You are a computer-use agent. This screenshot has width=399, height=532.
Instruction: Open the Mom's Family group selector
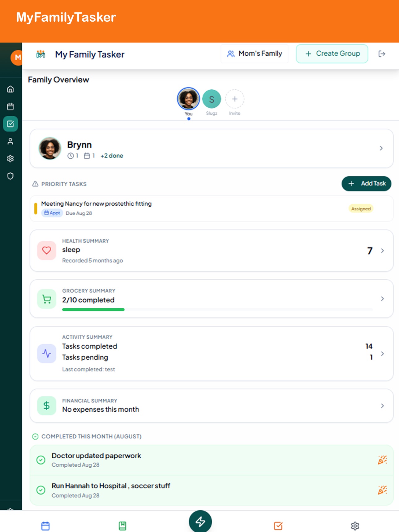[x=255, y=54]
